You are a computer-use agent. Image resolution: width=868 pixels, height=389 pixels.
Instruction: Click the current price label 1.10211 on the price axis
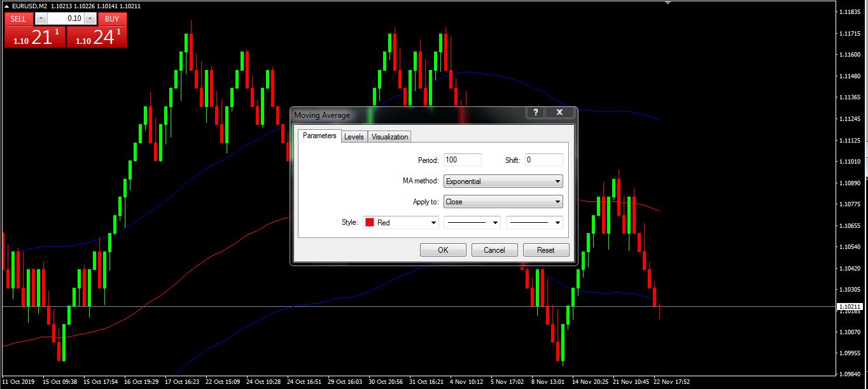850,307
